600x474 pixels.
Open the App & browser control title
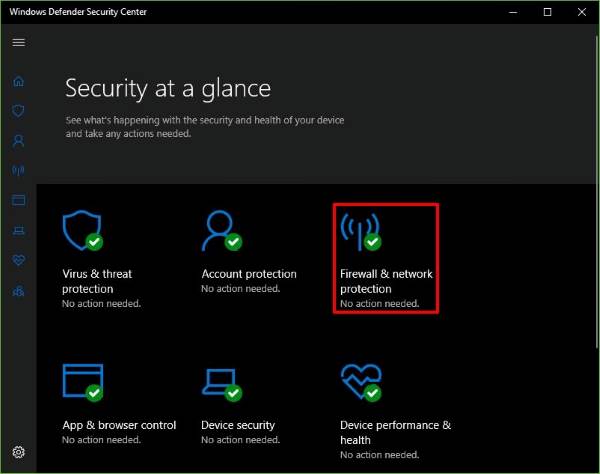point(119,425)
